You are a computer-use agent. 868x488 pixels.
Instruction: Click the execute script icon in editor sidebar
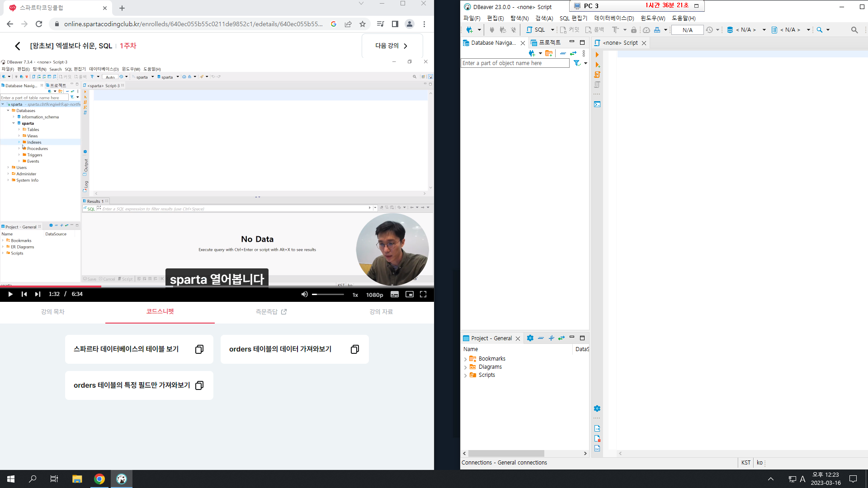pos(597,75)
